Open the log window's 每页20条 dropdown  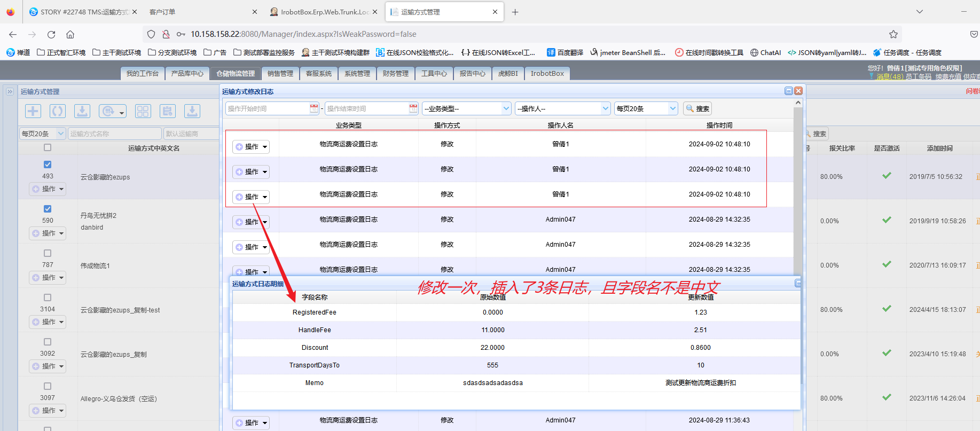coord(646,108)
